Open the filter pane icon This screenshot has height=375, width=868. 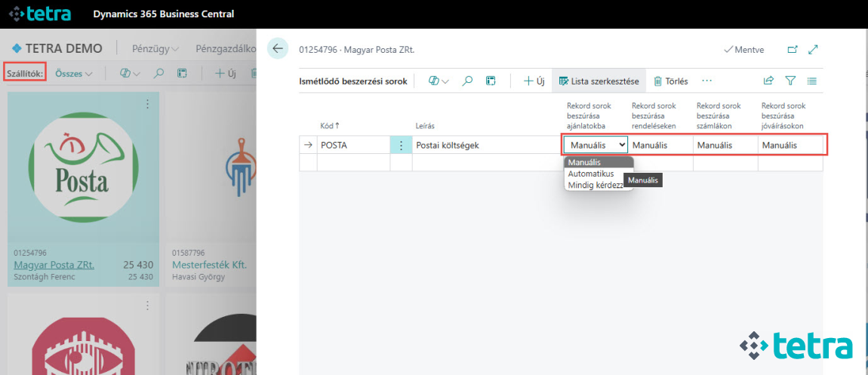pos(790,81)
